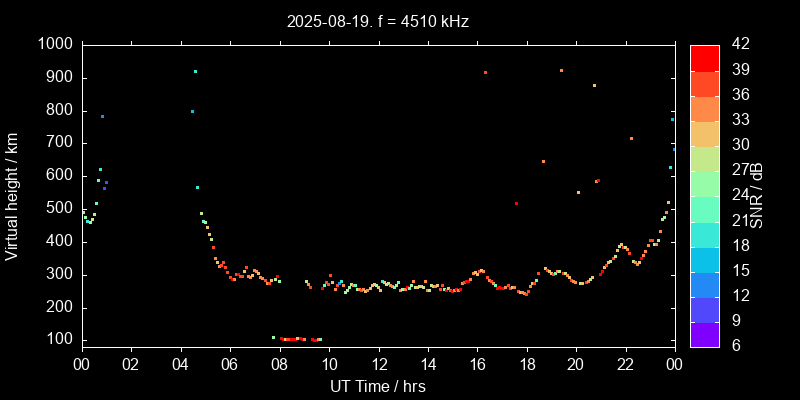Image resolution: width=800 pixels, height=400 pixels.
Task: Click the indigo data point near 780 km
Action: coord(102,116)
